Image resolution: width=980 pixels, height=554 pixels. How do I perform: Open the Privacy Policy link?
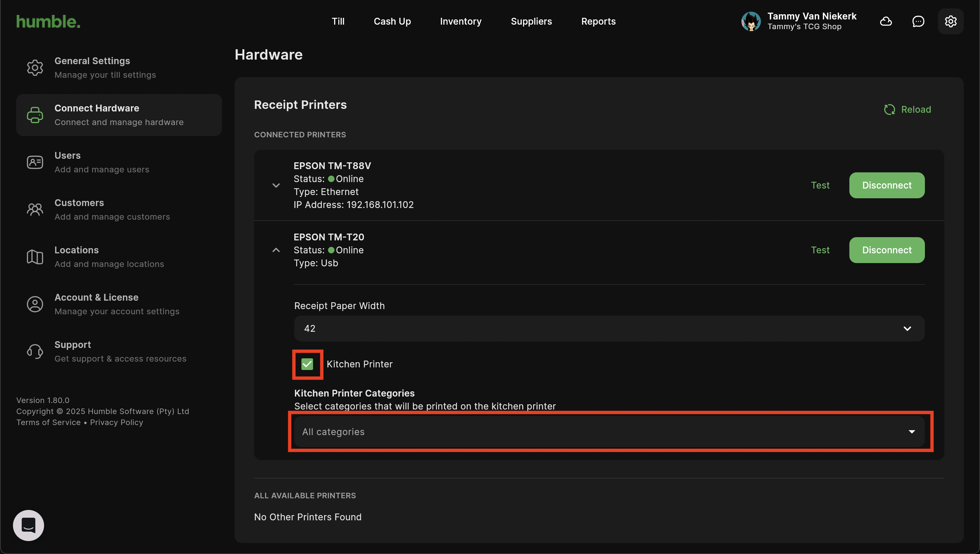coord(116,422)
